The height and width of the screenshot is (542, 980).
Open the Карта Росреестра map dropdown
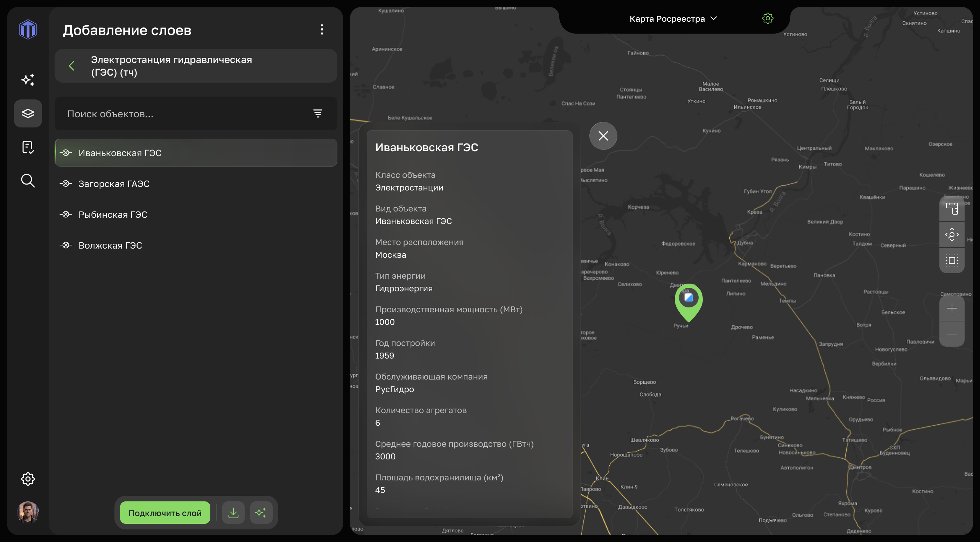[x=673, y=19]
